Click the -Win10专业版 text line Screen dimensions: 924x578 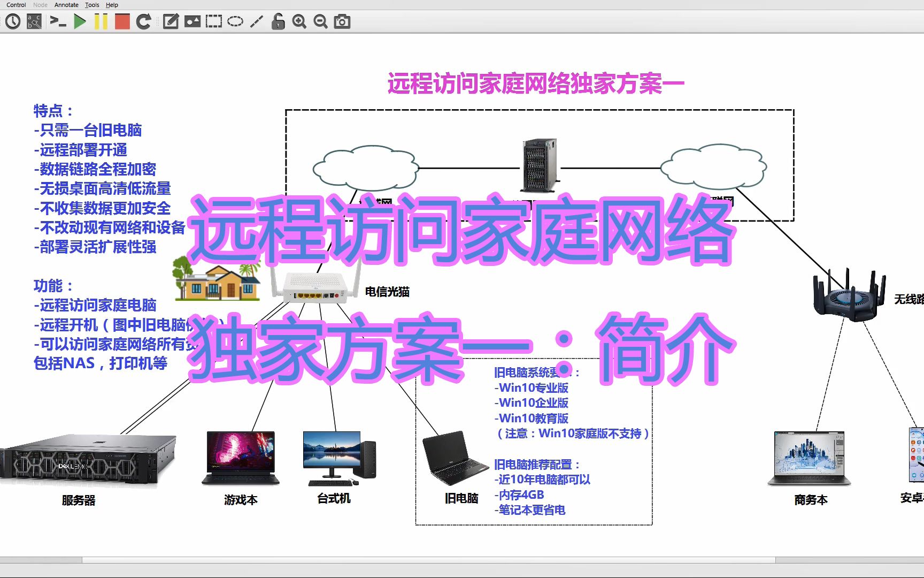coord(532,388)
